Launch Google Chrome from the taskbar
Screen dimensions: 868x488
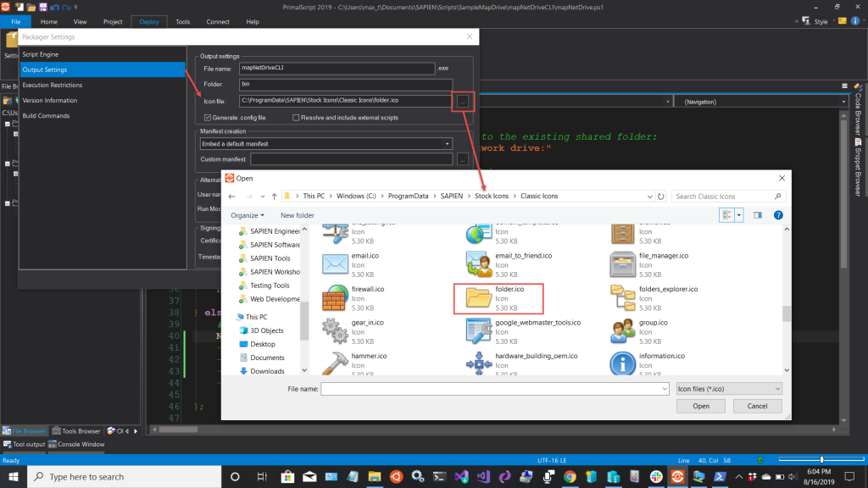click(570, 476)
